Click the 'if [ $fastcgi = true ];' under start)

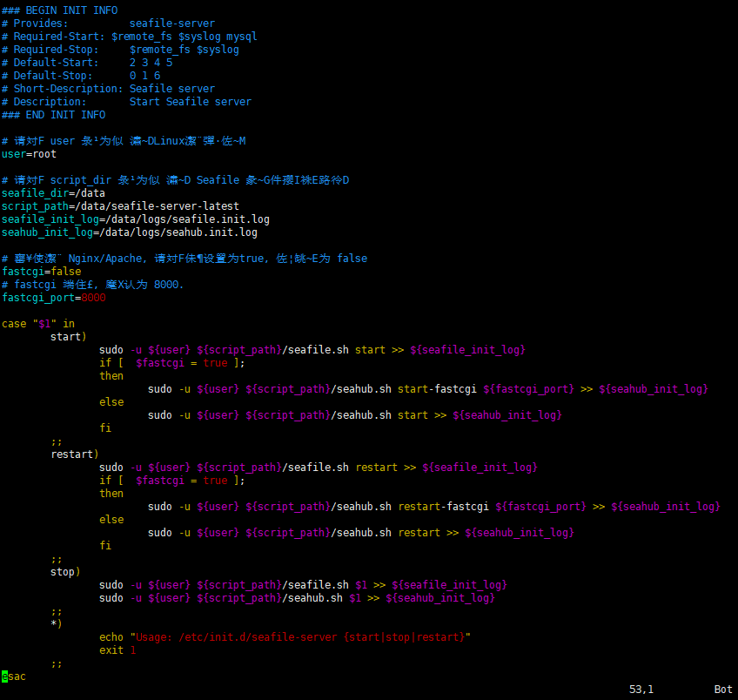pos(171,363)
